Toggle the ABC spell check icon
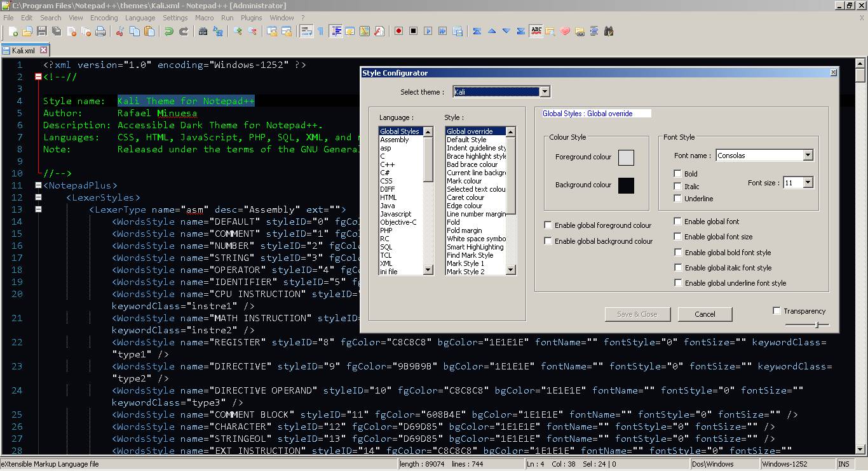Screen dimensions: 868x471 tap(536, 31)
